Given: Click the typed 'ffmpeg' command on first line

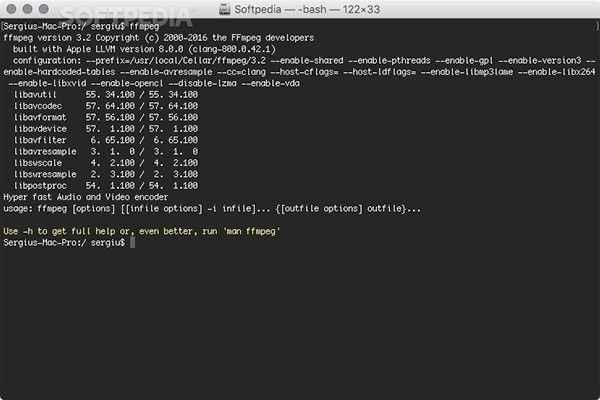Looking at the screenshot, I should coord(144,26).
